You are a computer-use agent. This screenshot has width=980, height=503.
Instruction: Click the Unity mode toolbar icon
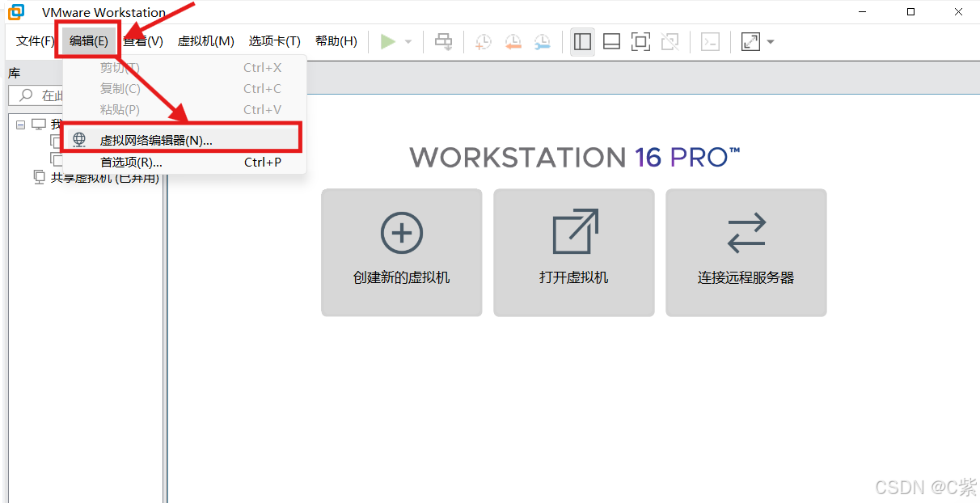pos(670,41)
